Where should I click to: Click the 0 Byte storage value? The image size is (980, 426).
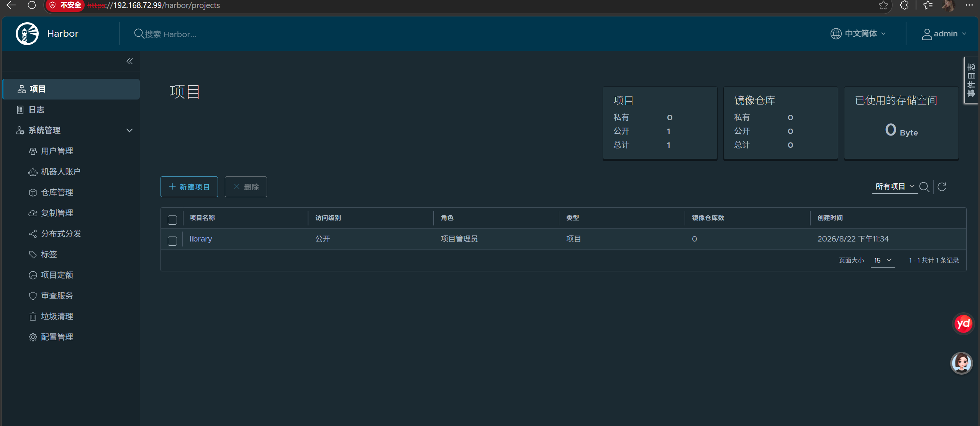coord(901,130)
